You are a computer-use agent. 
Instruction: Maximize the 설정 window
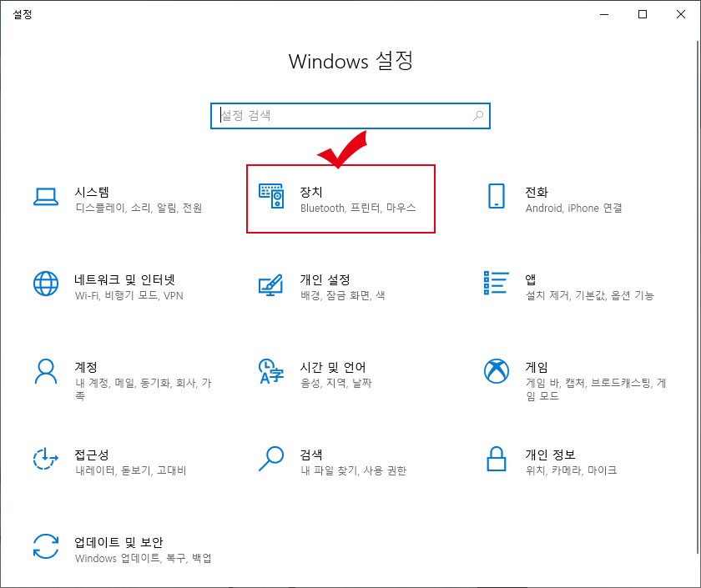643,14
